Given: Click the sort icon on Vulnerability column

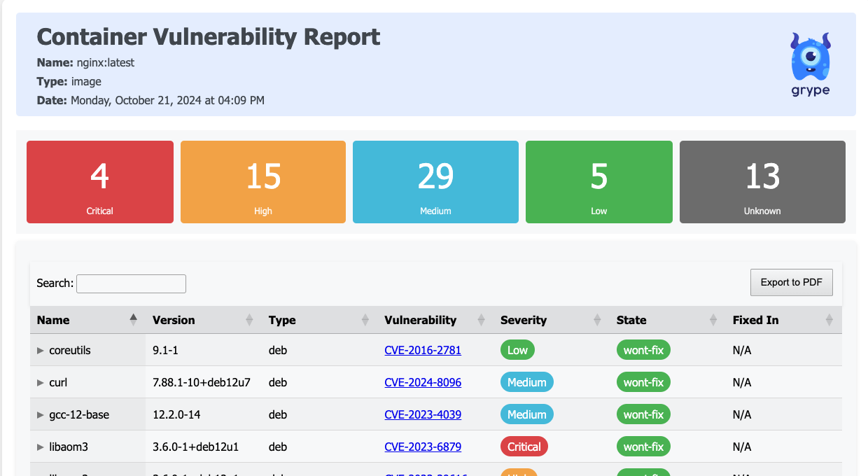Looking at the screenshot, I should coord(482,319).
